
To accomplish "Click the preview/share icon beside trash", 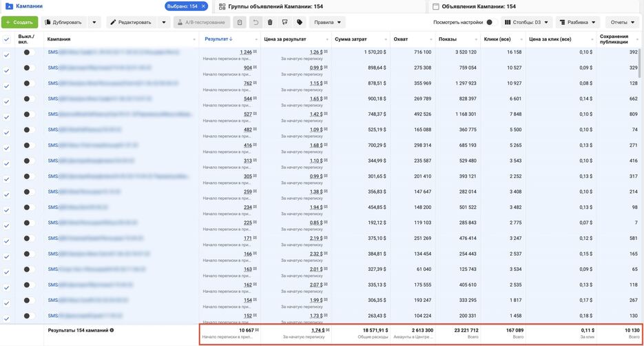I will click(284, 22).
